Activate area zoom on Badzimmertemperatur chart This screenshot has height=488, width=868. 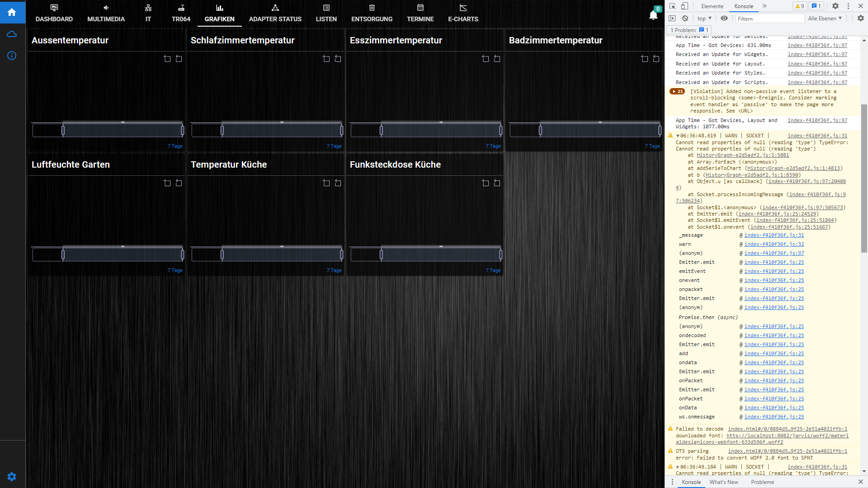coord(645,59)
